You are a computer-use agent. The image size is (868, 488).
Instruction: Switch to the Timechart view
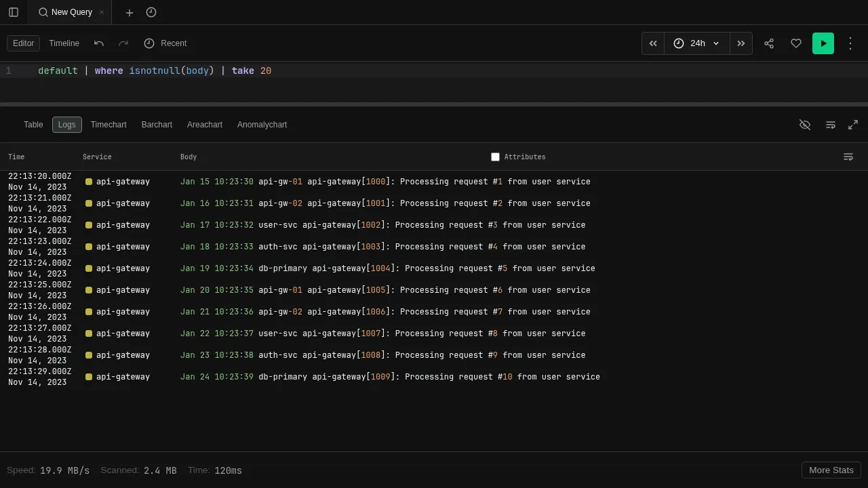pos(108,125)
